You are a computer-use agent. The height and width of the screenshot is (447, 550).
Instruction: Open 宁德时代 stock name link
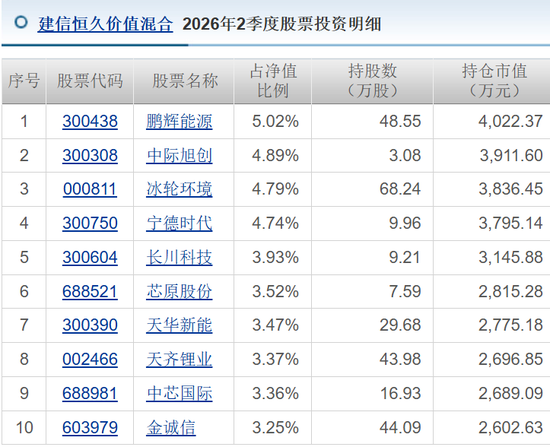point(179,223)
